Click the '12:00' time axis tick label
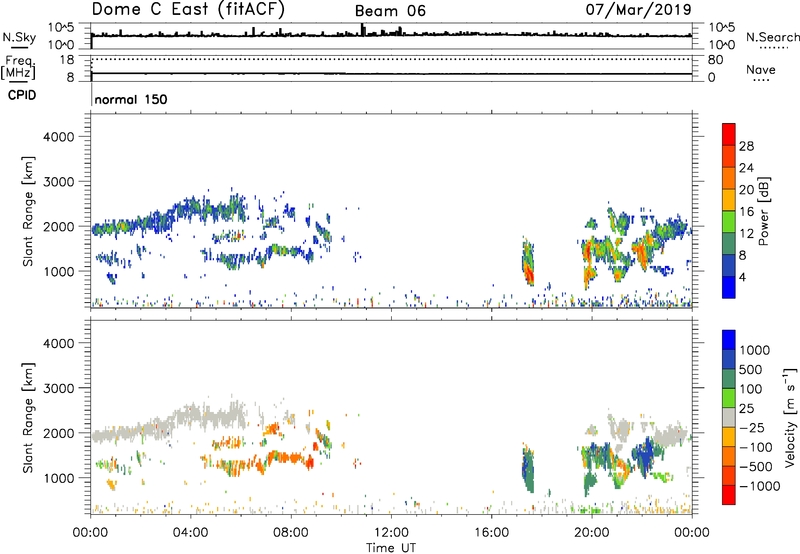 pyautogui.click(x=391, y=533)
